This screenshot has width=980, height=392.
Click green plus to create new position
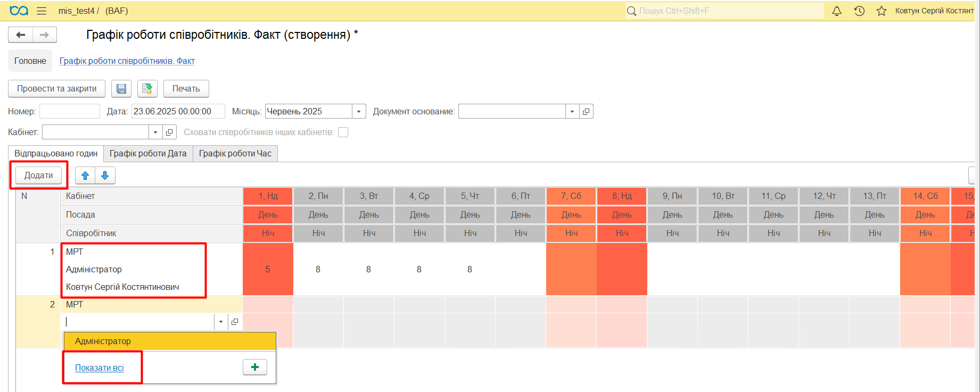click(255, 367)
